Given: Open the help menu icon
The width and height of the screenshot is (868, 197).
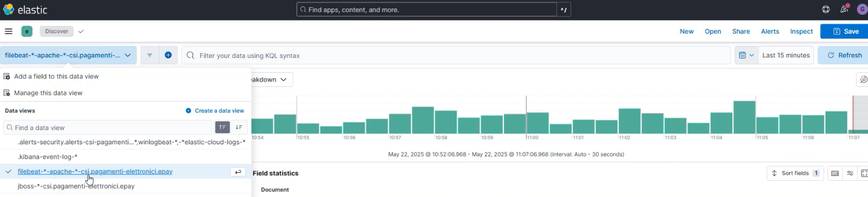Looking at the screenshot, I should coord(826,9).
